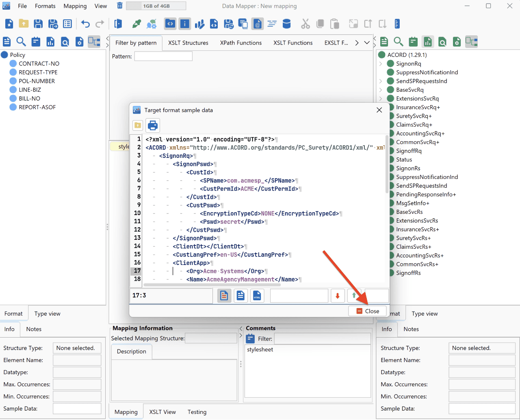Screen dimensions: 520x420
Task: Open the tab list dropdown chevron
Action: coord(367,43)
